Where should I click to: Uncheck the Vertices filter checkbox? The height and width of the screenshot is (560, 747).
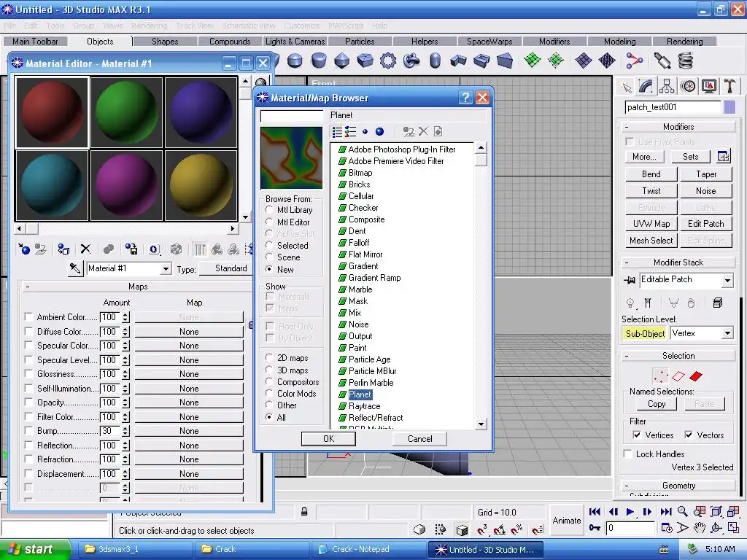coord(636,435)
